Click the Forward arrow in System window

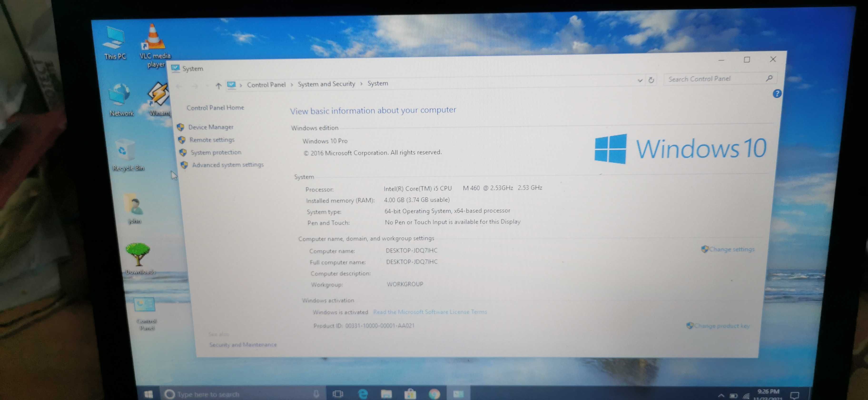[x=195, y=86]
